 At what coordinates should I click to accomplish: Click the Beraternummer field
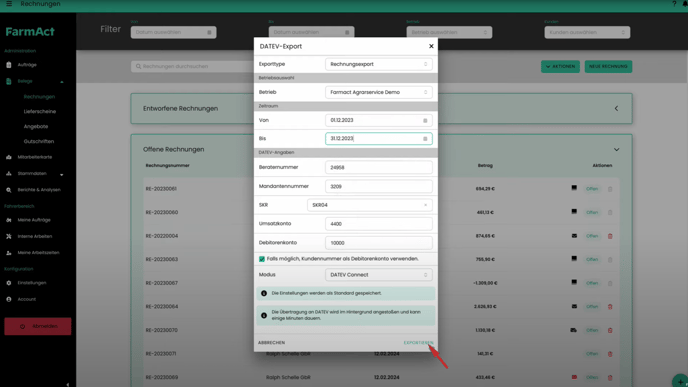(x=379, y=167)
